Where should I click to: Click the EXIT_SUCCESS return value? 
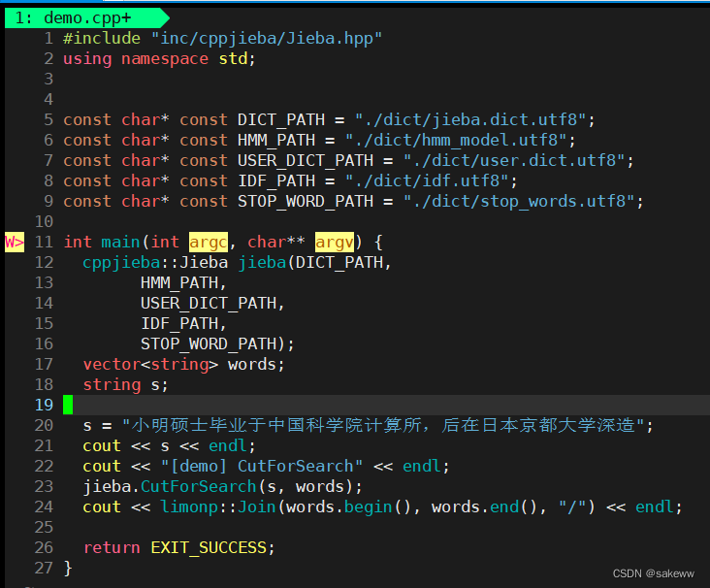pyautogui.click(x=208, y=547)
